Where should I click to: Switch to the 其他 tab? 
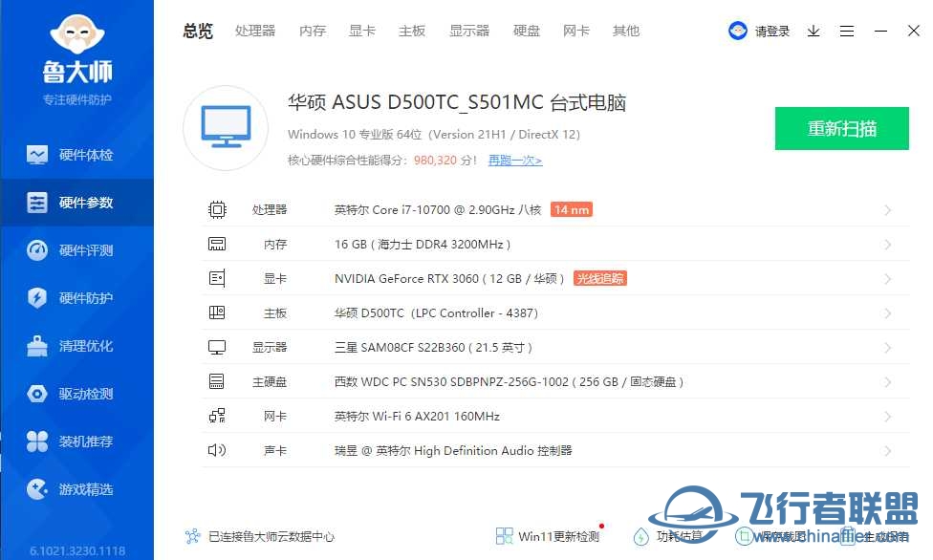(626, 31)
